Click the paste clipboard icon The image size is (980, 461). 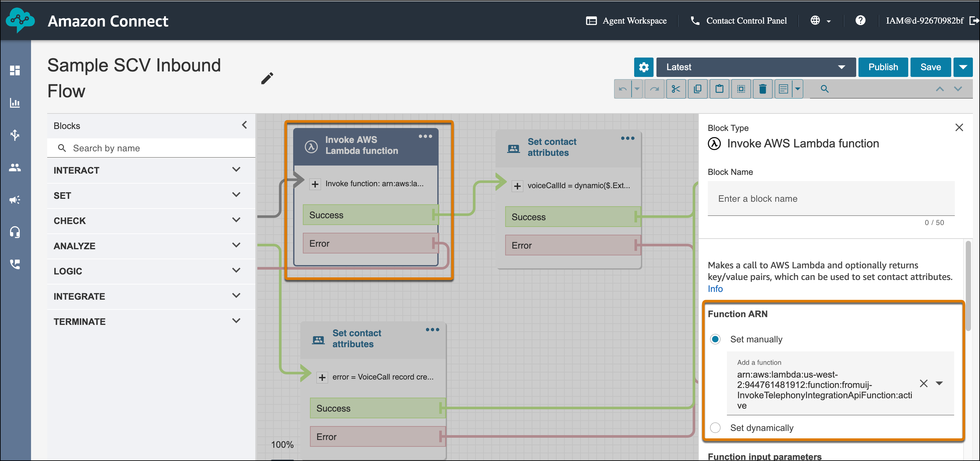coord(719,89)
